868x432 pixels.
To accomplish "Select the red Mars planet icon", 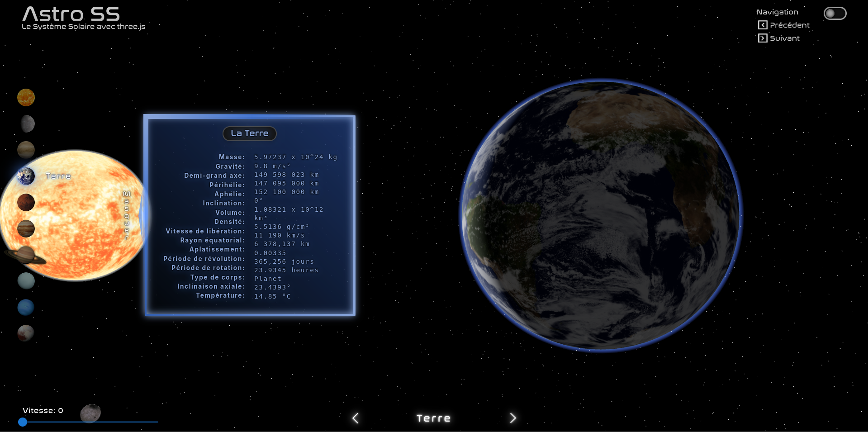I will pyautogui.click(x=26, y=202).
